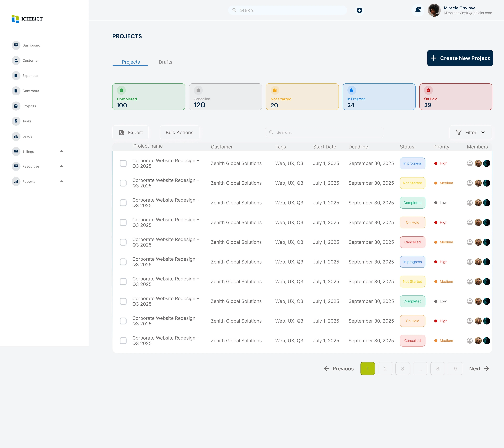The image size is (504, 448).
Task: Expand the Billings sidebar section
Action: (x=62, y=151)
